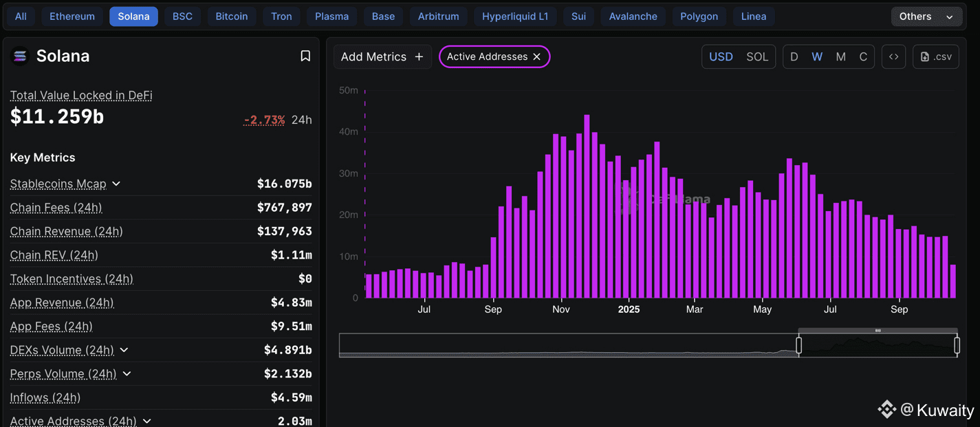
Task: Click the right handle of range selector
Action: 957,344
